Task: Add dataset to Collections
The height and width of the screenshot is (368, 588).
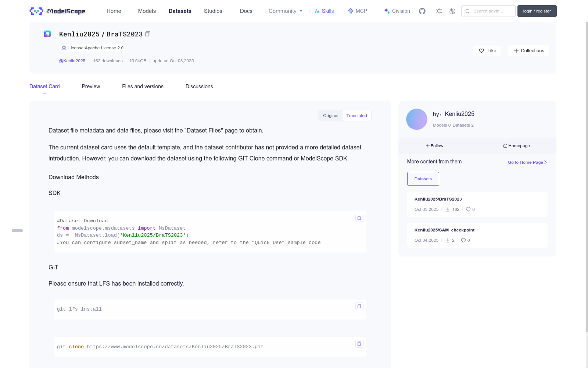Action: click(x=528, y=51)
